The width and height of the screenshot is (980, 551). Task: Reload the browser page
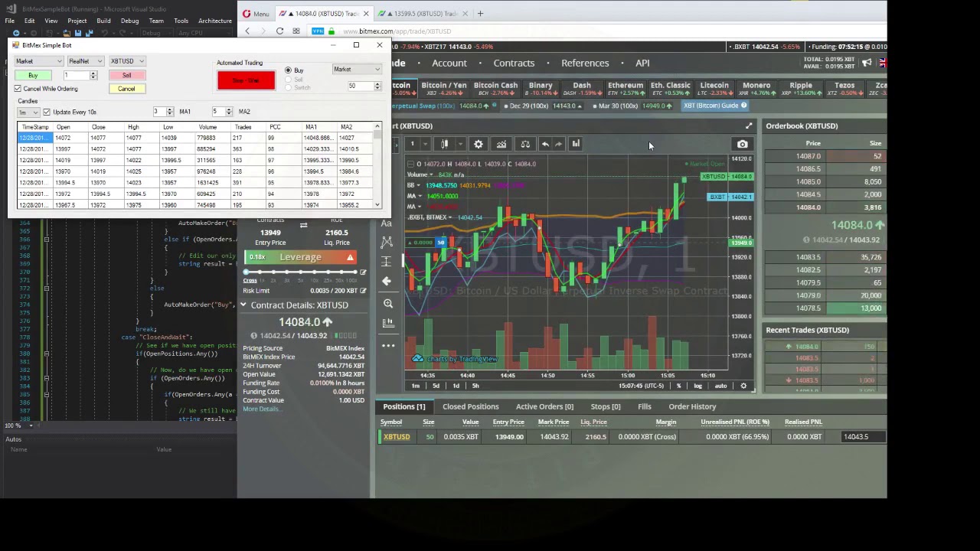coord(279,31)
